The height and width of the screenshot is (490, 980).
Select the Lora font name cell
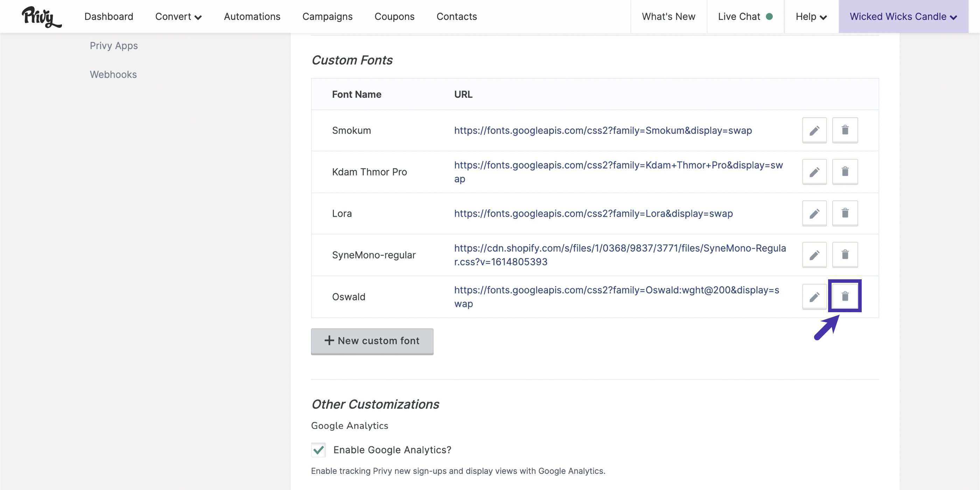click(x=342, y=213)
